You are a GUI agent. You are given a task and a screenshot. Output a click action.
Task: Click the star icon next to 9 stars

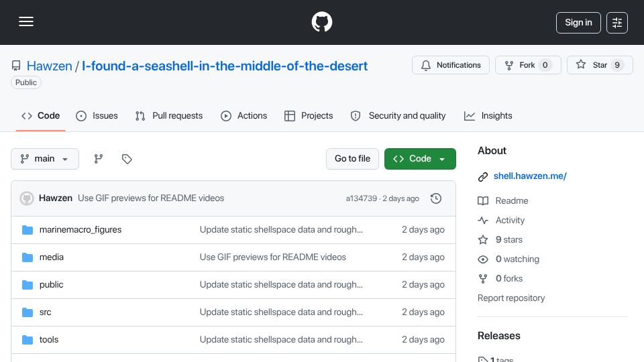[x=483, y=240]
